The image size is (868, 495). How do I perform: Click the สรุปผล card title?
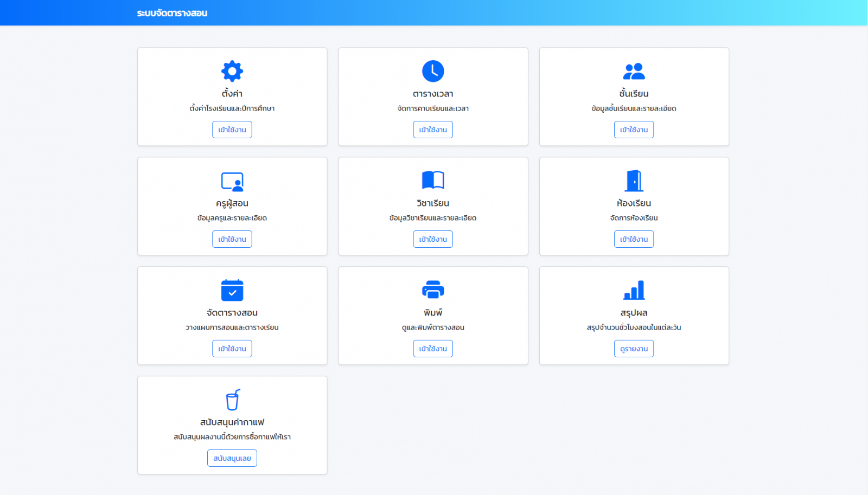pyautogui.click(x=634, y=313)
